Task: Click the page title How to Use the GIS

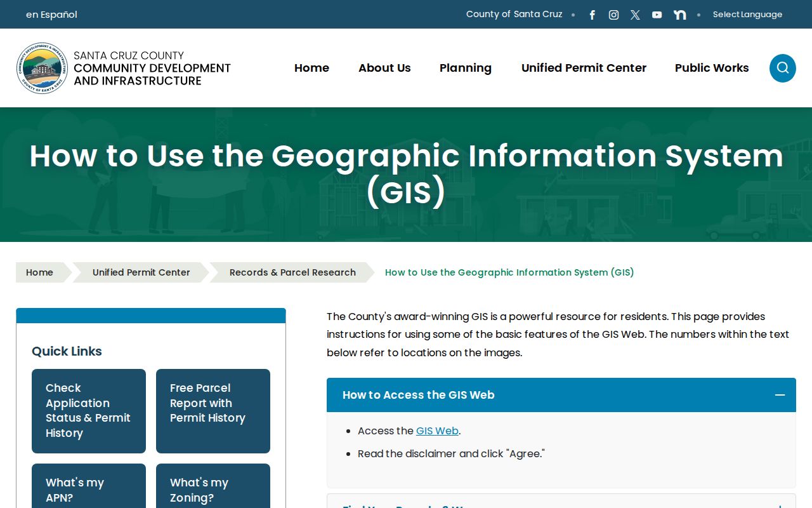Action: [x=406, y=175]
